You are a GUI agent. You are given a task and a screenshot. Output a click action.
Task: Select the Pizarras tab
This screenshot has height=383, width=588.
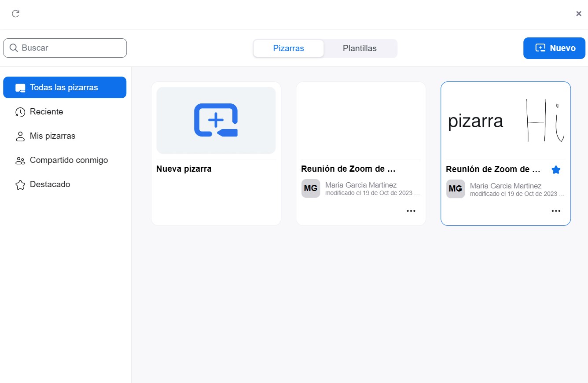[x=288, y=48]
